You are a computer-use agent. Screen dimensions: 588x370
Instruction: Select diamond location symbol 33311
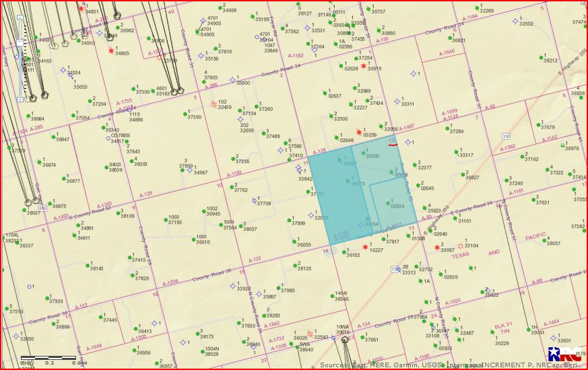coord(397,101)
